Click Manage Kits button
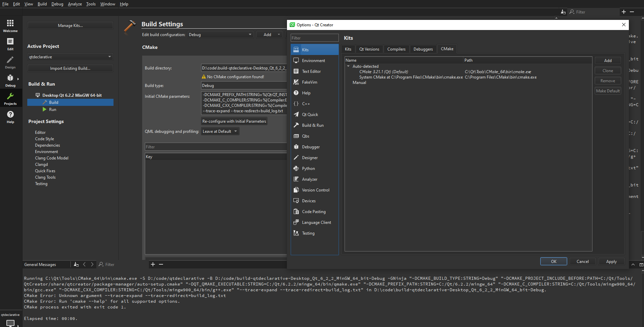Screen dimensions: 644x327 click(70, 25)
